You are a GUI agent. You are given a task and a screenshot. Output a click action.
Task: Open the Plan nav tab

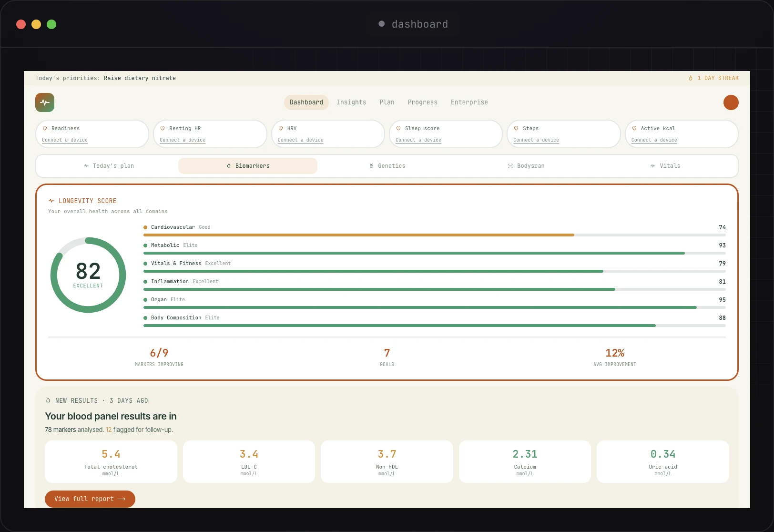tap(387, 102)
